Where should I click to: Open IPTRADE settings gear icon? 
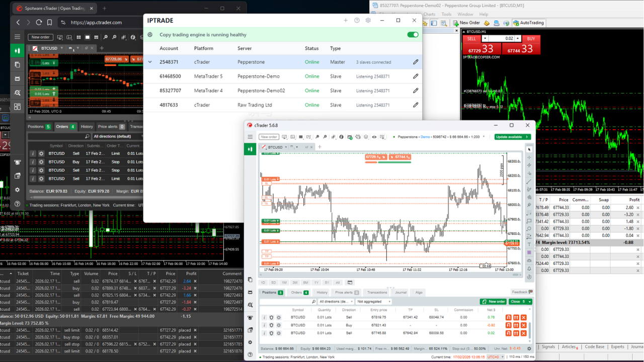click(368, 21)
